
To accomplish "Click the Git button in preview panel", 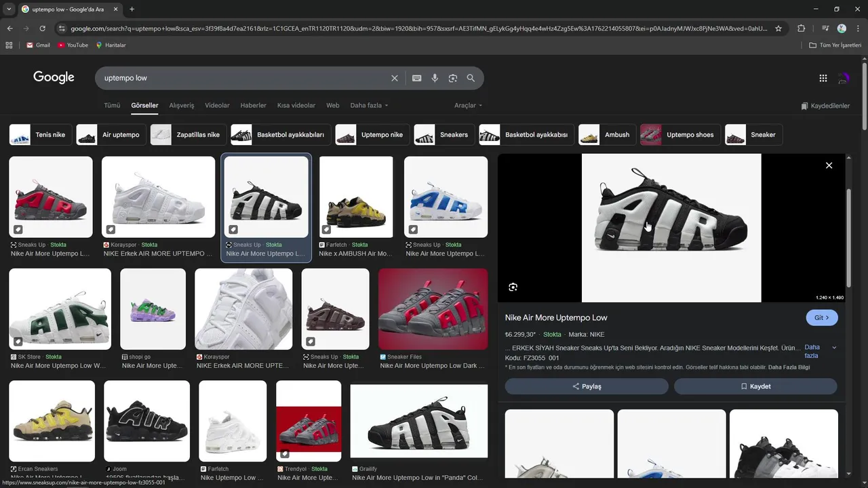I will tap(822, 318).
